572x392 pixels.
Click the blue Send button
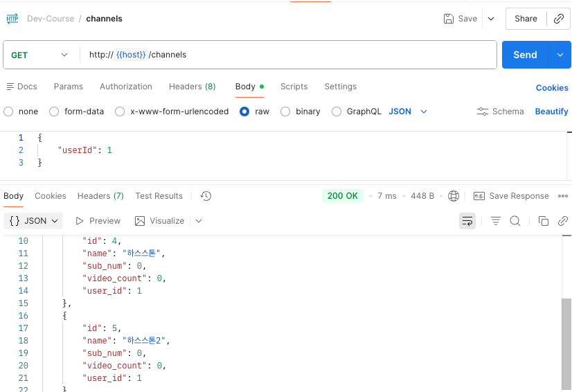pyautogui.click(x=525, y=55)
